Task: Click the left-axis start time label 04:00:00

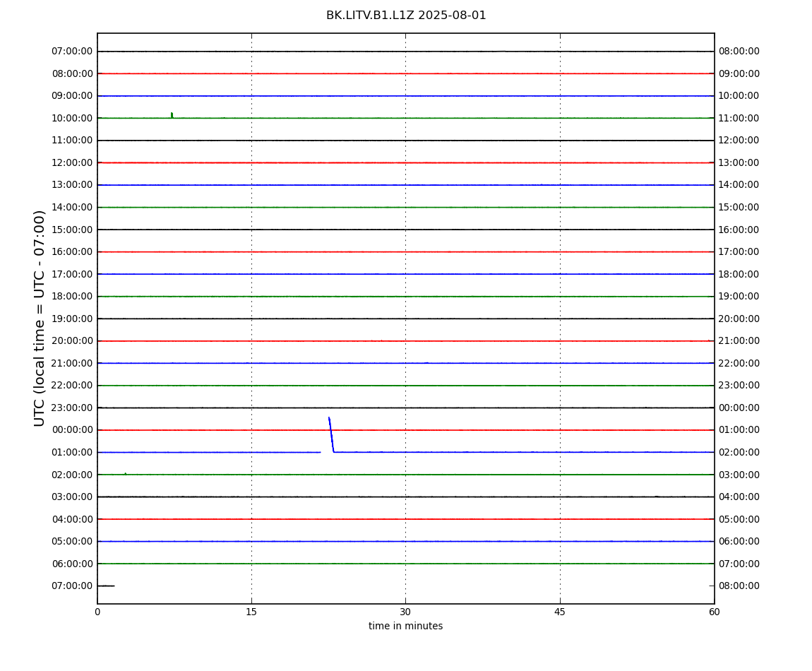Action: point(73,519)
